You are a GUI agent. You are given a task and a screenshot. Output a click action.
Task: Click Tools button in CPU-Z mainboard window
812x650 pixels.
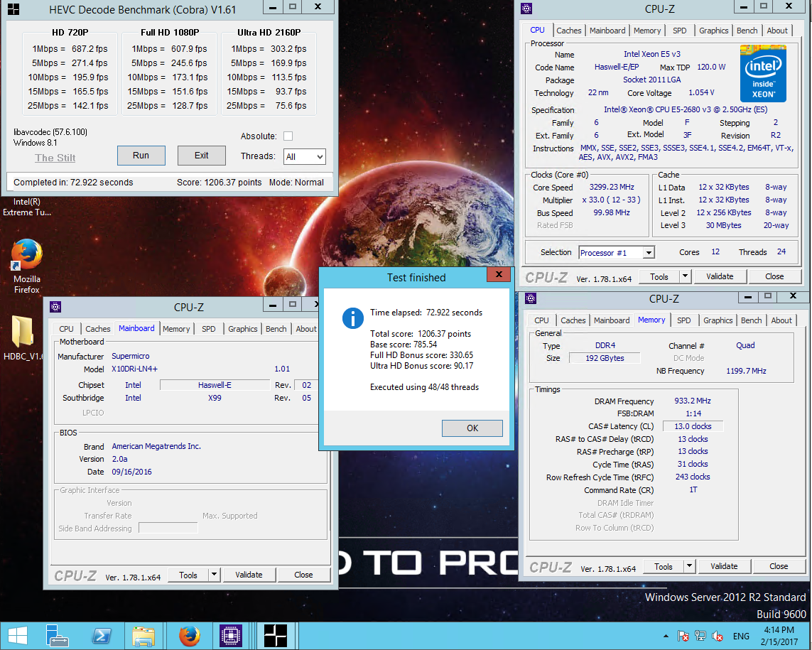[x=188, y=575]
